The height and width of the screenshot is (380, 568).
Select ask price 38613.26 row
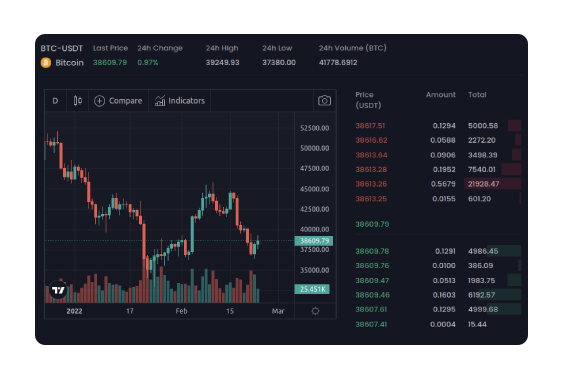point(438,184)
